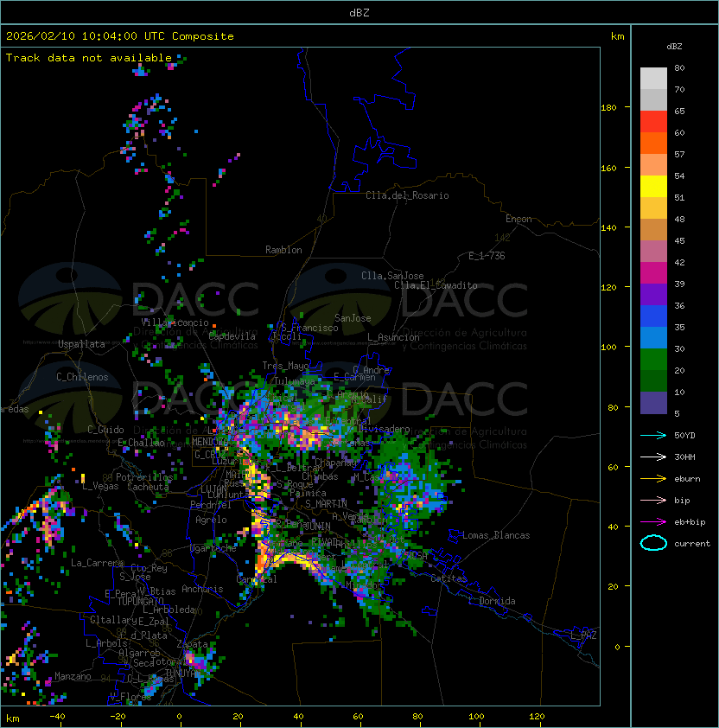Click the 'C_Chilenos' place label
Screen dimensions: 719x728
(x=82, y=377)
